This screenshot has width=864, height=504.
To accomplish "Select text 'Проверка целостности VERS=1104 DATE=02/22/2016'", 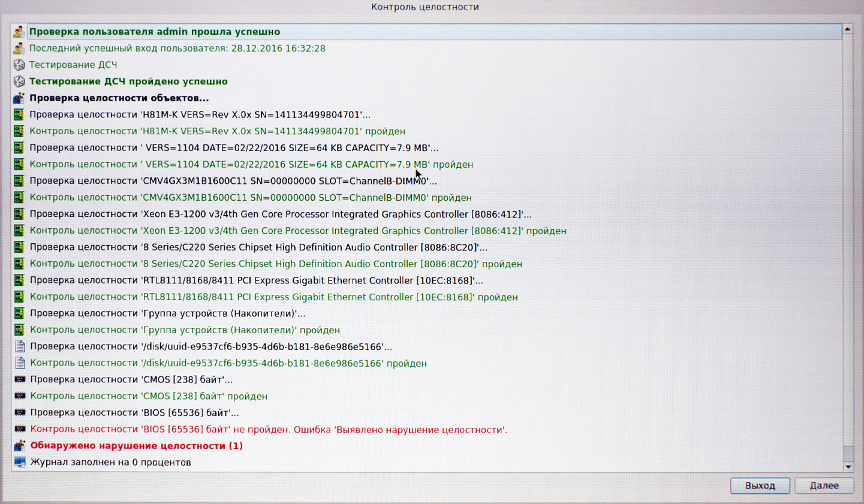I will click(234, 148).
